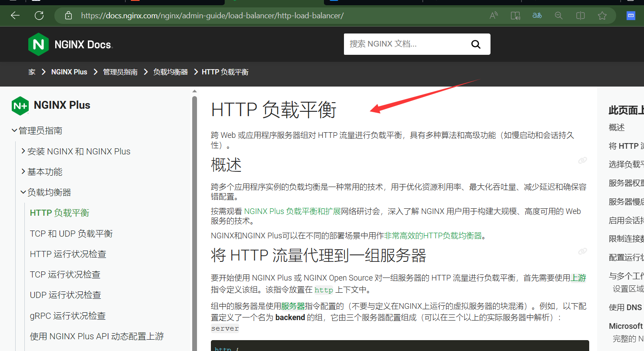Jump to 使用 DNS entry in page contents
The image size is (644, 351).
(625, 308)
